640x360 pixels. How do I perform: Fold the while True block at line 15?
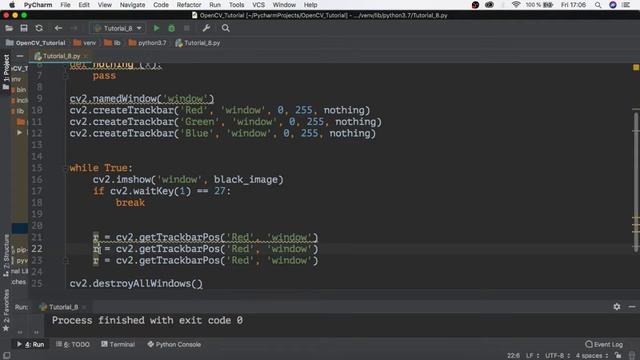[x=65, y=168]
